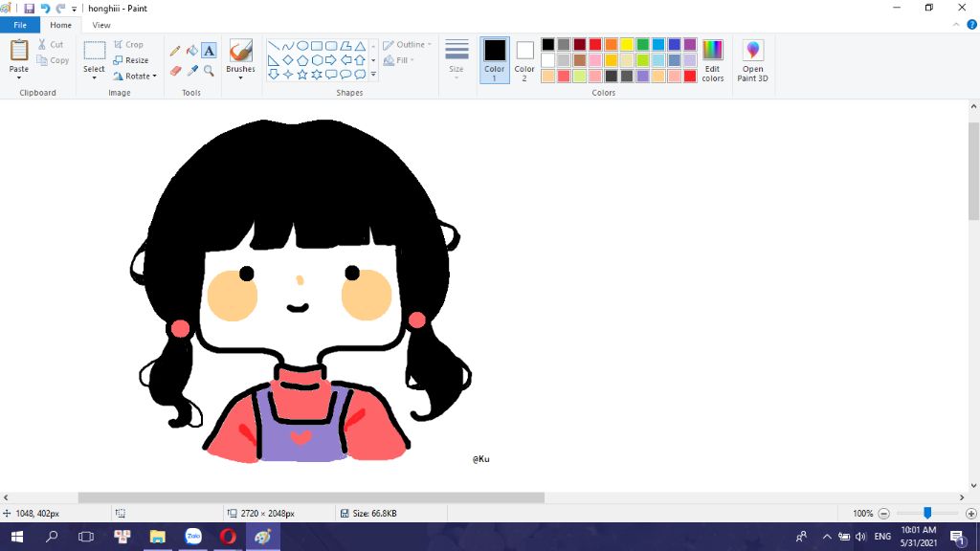The height and width of the screenshot is (551, 980).
Task: Open the shape Fill dropdown
Action: (398, 60)
